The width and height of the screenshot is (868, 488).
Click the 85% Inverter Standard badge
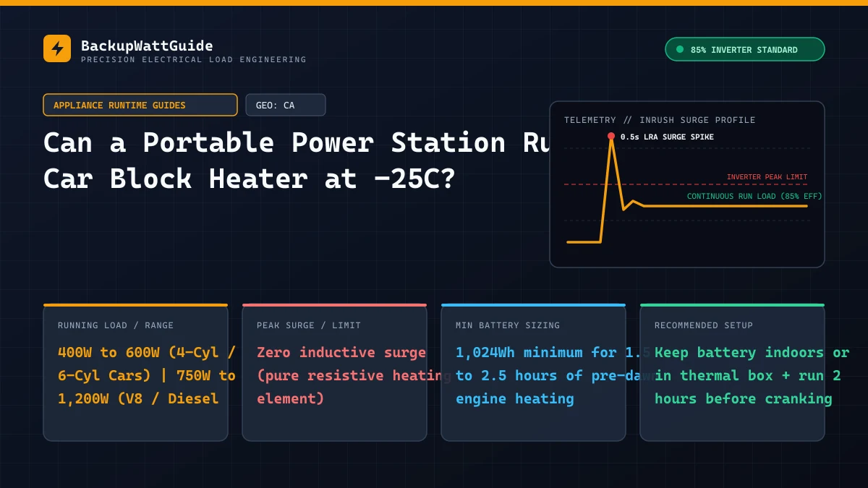tap(745, 49)
